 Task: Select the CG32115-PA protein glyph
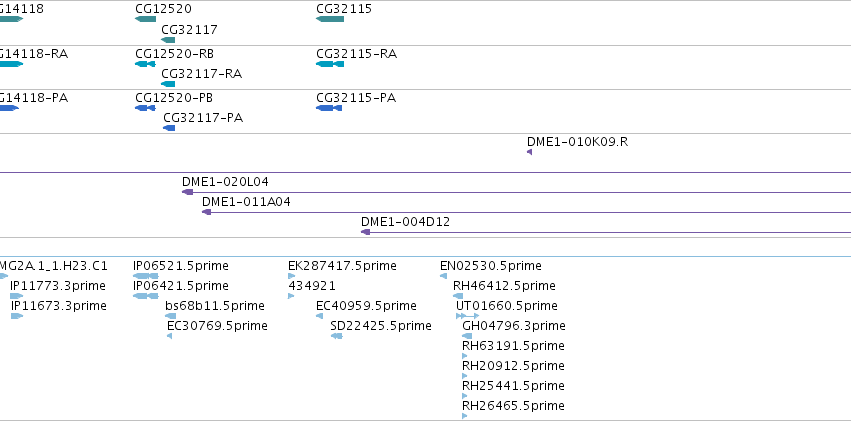329,108
